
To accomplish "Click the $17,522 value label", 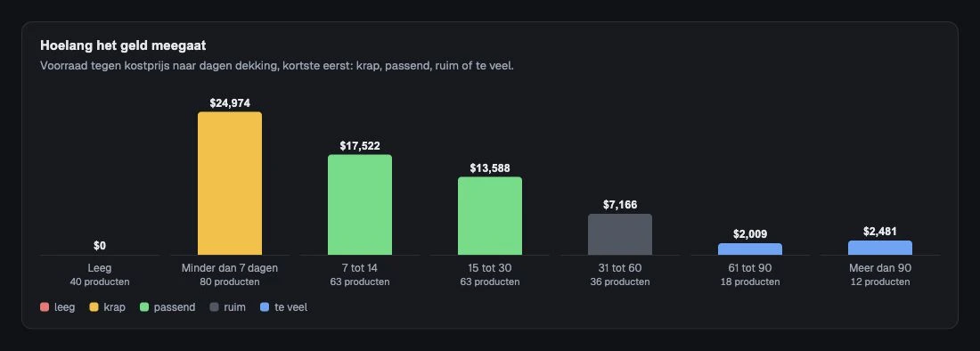I will coord(360,146).
